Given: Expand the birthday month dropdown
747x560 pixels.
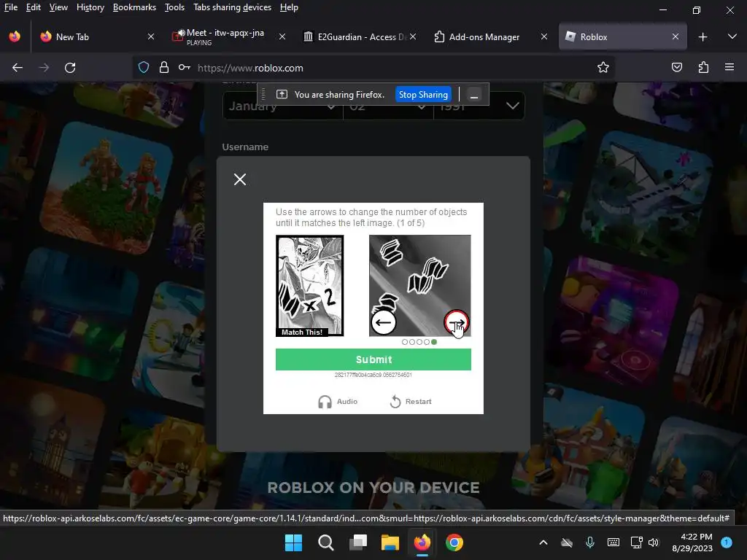Looking at the screenshot, I should [282, 106].
